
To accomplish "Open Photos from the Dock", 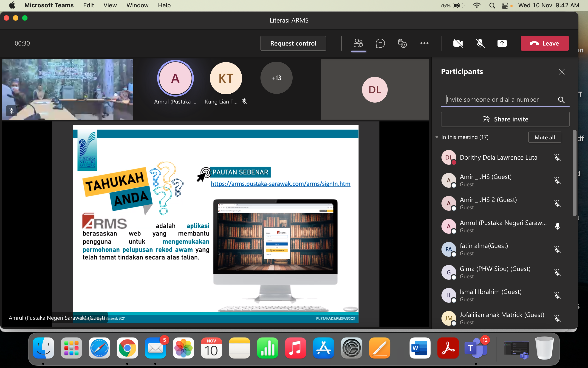I will point(183,348).
